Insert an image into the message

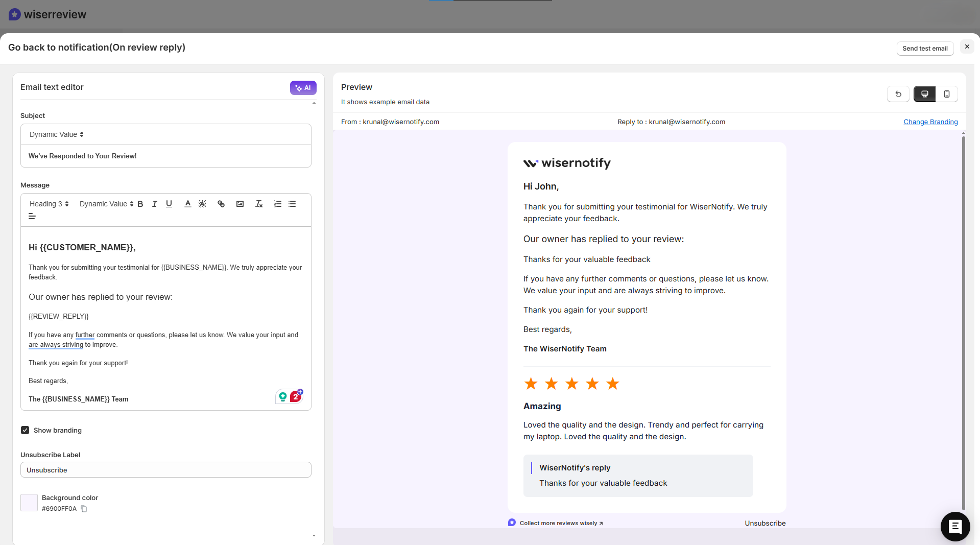pos(240,204)
